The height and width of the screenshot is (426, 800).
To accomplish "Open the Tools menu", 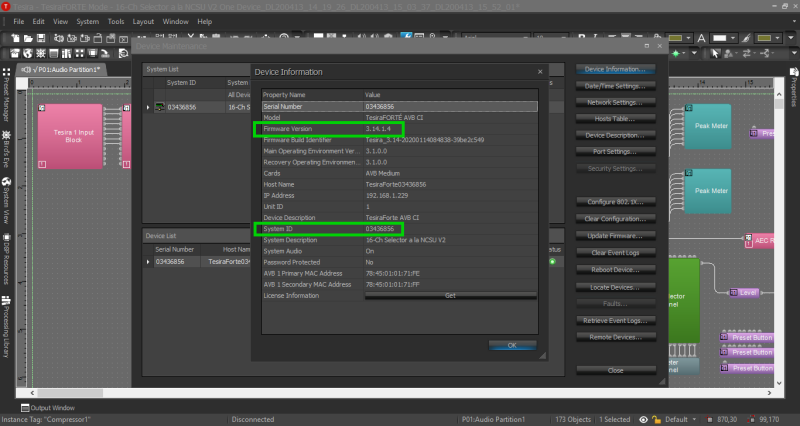I will pyautogui.click(x=116, y=21).
